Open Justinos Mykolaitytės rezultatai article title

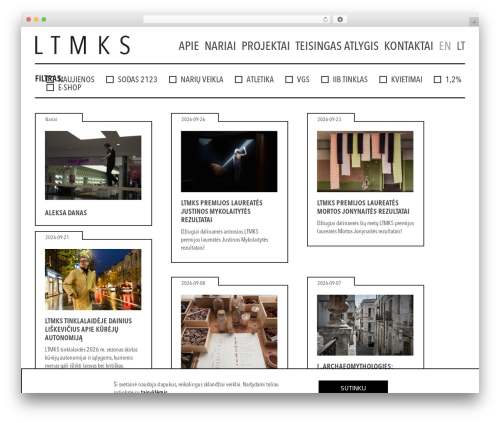point(222,211)
